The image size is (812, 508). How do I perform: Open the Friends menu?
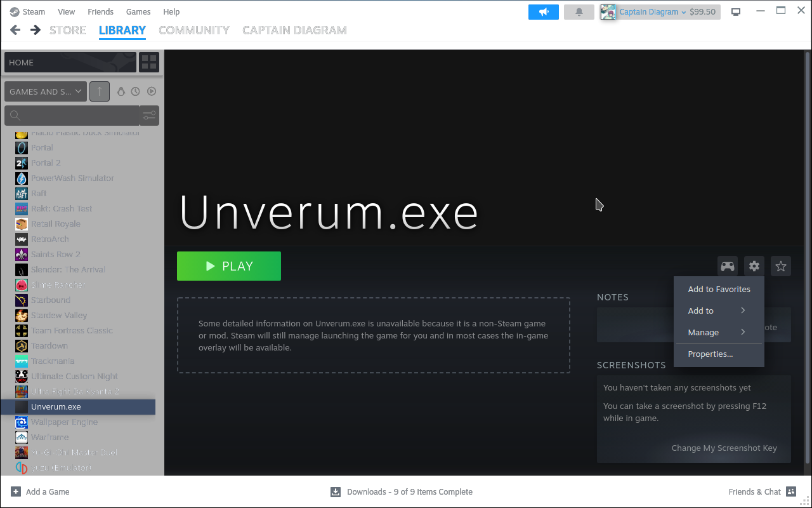coord(101,11)
